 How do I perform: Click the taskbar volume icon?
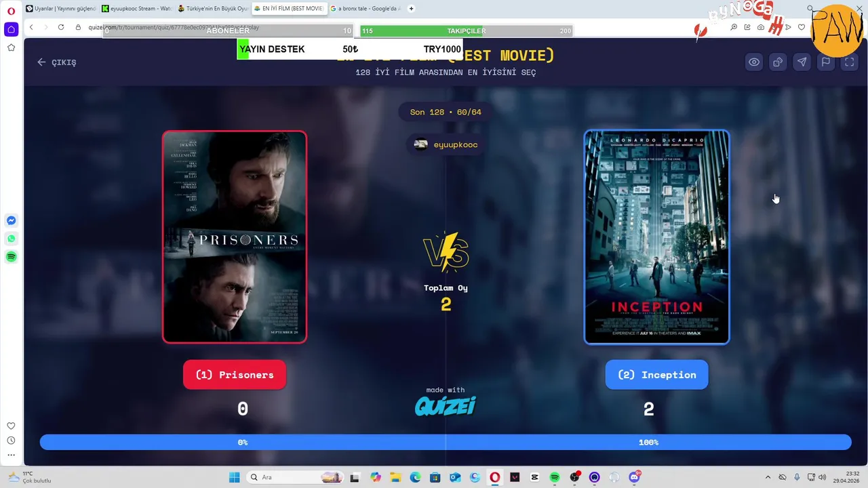click(x=823, y=477)
